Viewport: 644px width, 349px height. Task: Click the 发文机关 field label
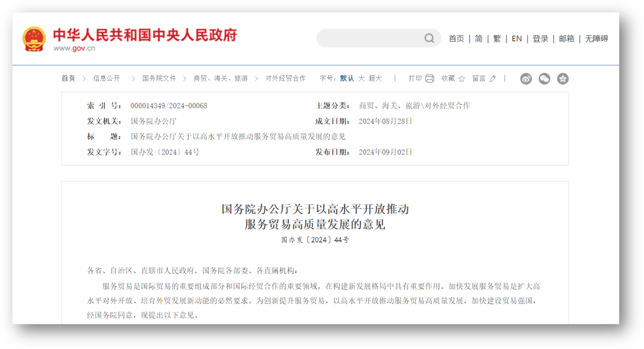(104, 121)
